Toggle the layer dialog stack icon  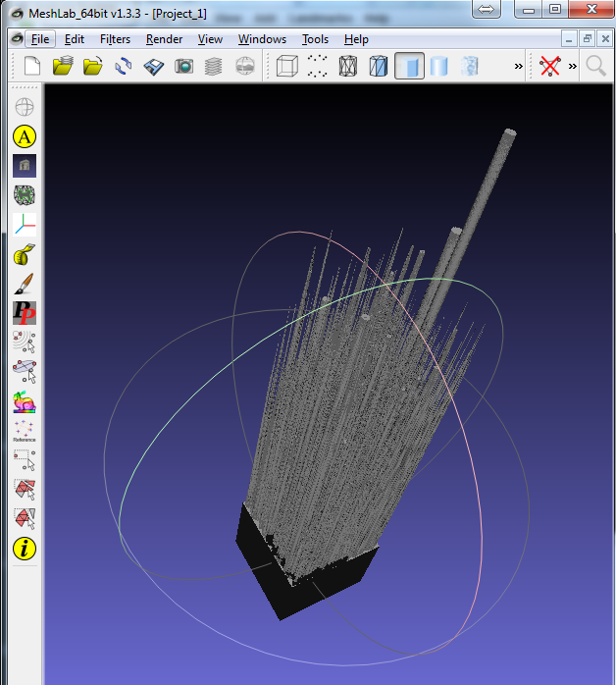(213, 66)
